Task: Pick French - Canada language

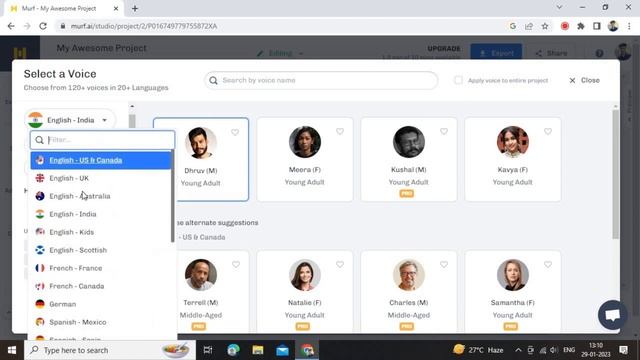Action: pos(101,286)
